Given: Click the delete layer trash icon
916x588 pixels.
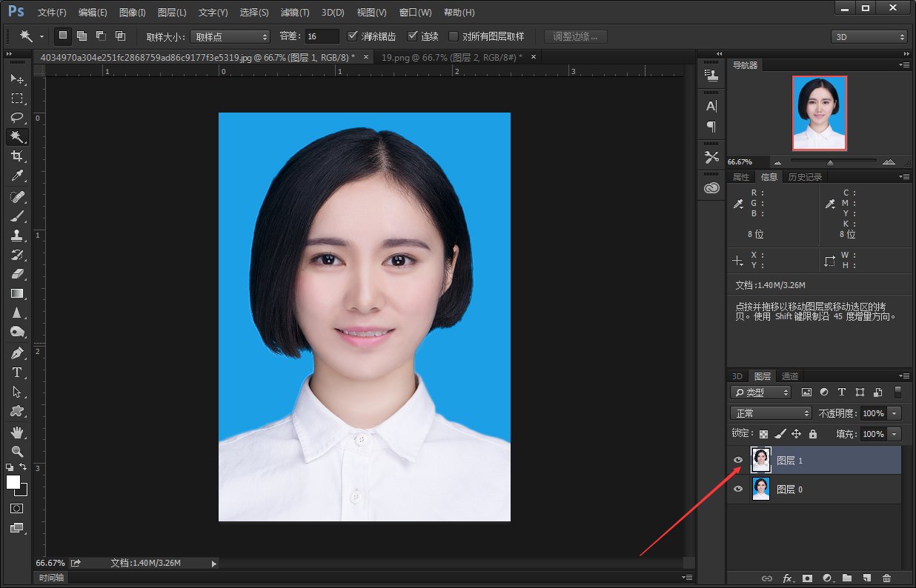Looking at the screenshot, I should click(x=886, y=578).
